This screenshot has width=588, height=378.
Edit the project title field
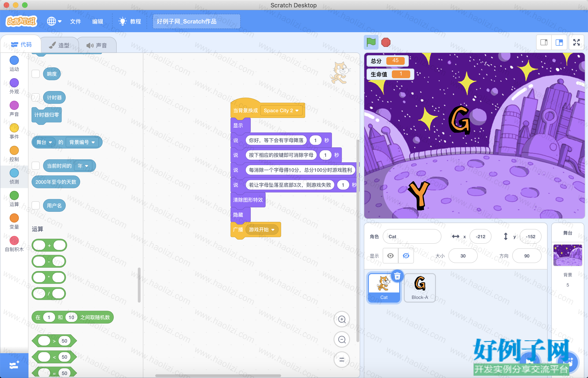coord(196,21)
